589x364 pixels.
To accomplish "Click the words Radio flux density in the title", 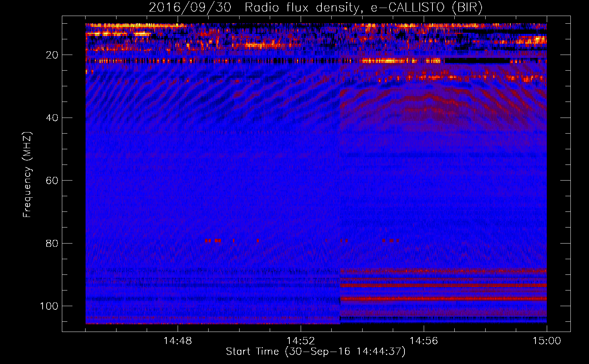I will tap(304, 7).
